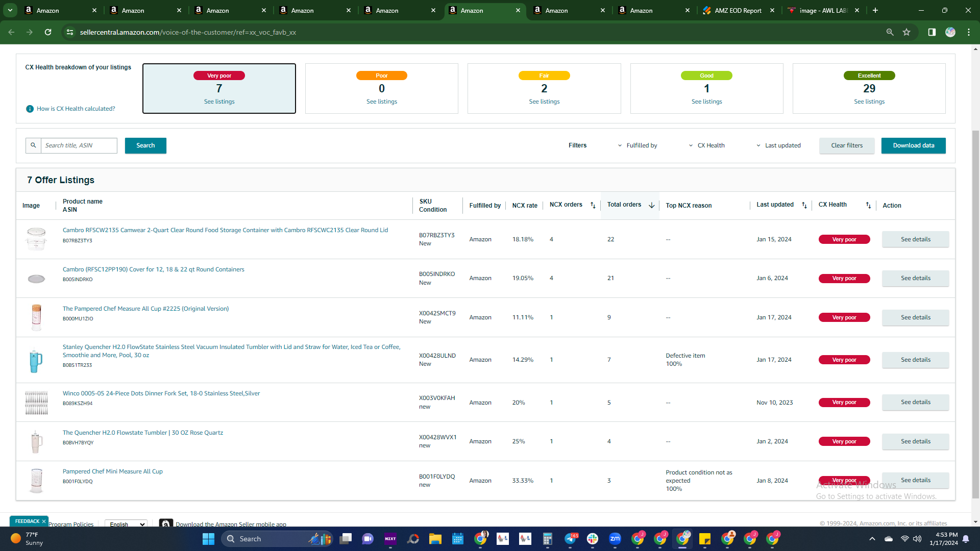The width and height of the screenshot is (980, 551).
Task: Go back using the browser back arrow
Action: tap(11, 32)
